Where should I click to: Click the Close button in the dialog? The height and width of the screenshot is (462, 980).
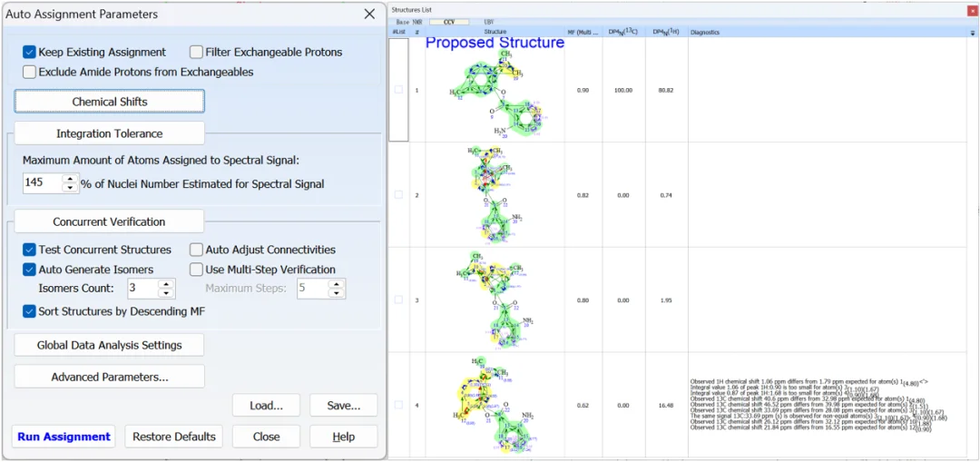(x=266, y=437)
